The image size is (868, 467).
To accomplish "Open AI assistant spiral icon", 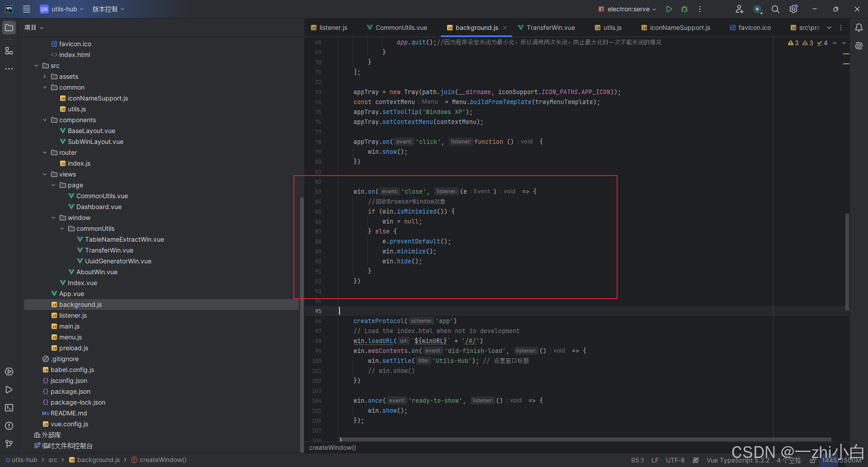I will coord(859,46).
